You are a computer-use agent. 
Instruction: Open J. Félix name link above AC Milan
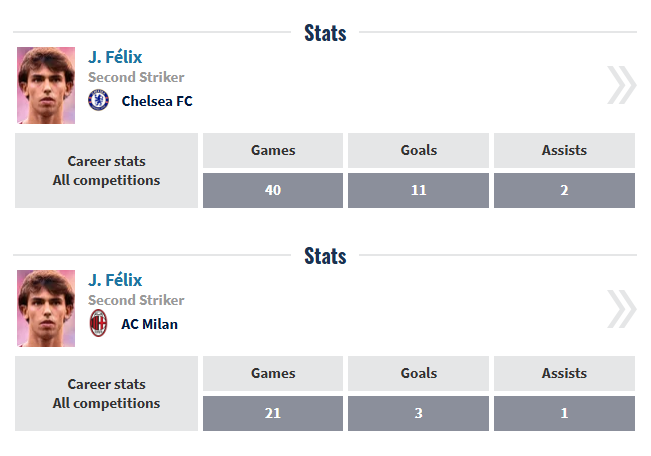click(x=115, y=280)
